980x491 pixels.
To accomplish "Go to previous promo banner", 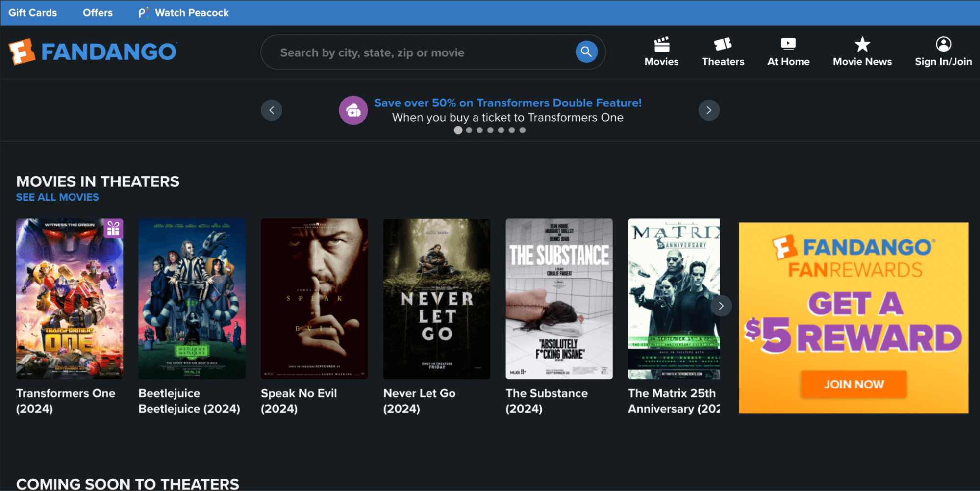I will click(272, 110).
